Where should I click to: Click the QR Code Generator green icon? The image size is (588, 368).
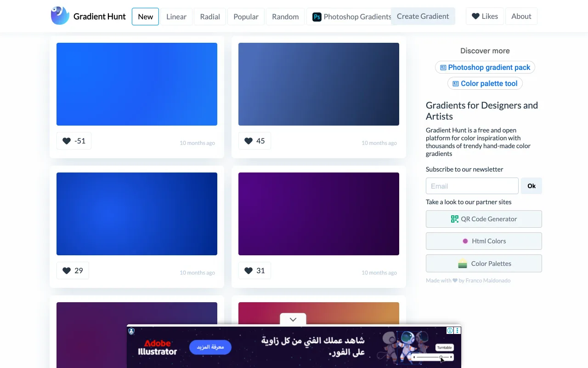(x=455, y=219)
